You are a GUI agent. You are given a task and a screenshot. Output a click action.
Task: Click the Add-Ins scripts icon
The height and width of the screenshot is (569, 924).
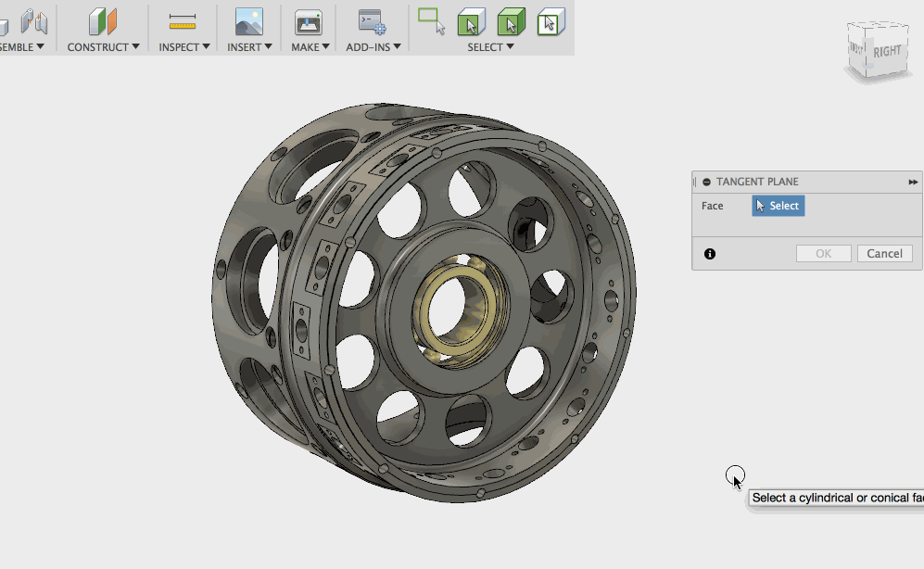pyautogui.click(x=373, y=21)
